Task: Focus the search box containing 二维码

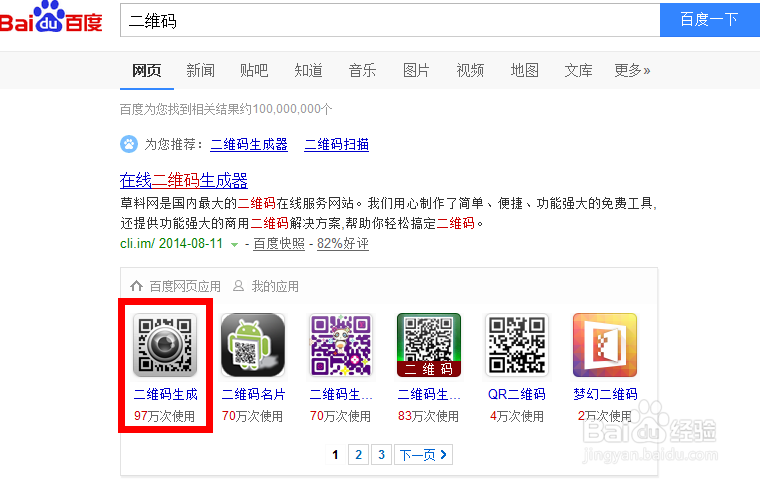Action: (390, 20)
